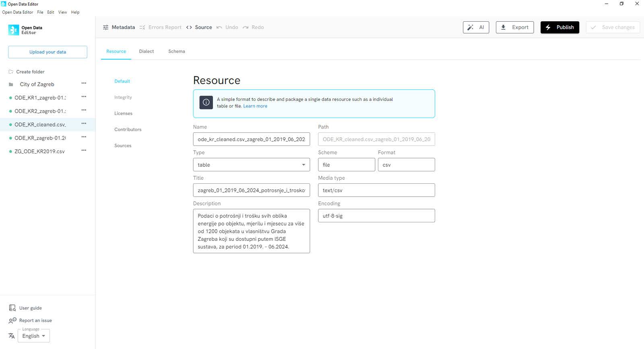Select the Licenses section

pos(123,113)
